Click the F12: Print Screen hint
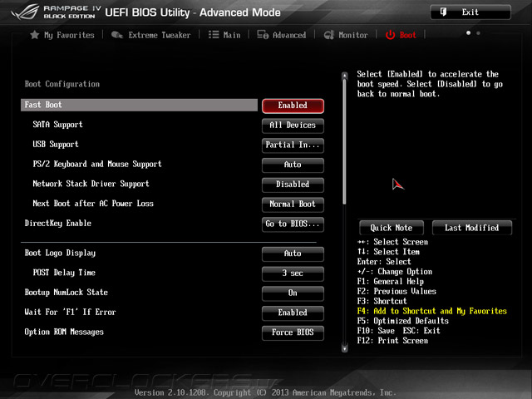Viewport: 532px width, 399px height. click(392, 340)
